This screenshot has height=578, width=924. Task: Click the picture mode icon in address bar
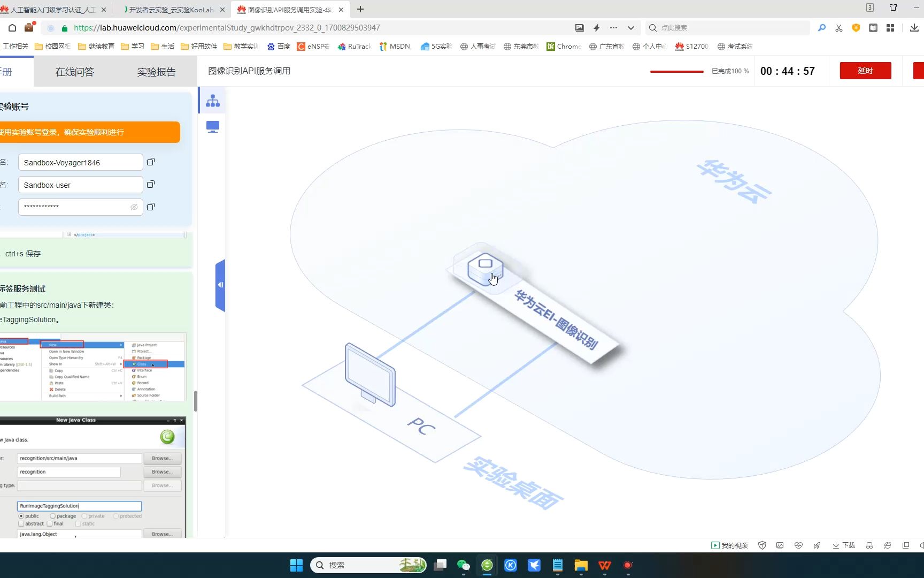point(580,28)
